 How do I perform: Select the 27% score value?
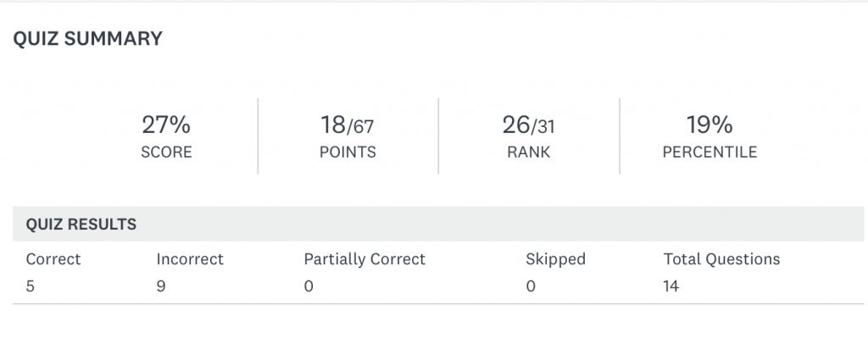pos(166,125)
